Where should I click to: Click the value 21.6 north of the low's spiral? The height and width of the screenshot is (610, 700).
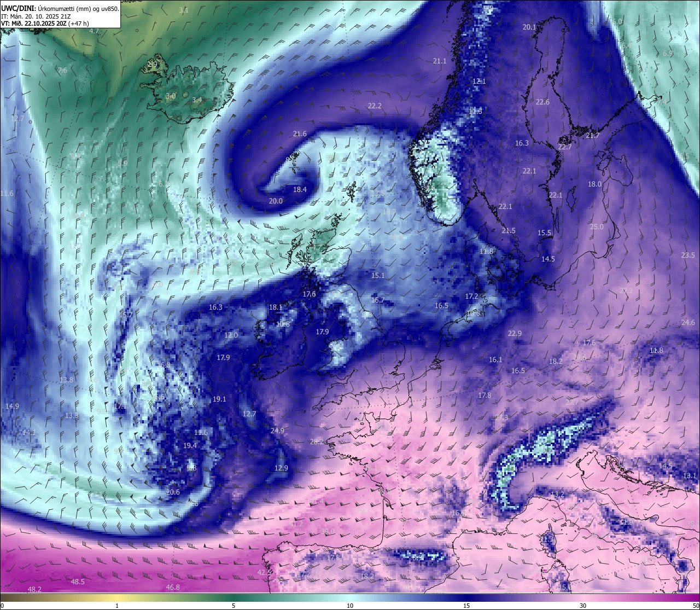click(300, 133)
